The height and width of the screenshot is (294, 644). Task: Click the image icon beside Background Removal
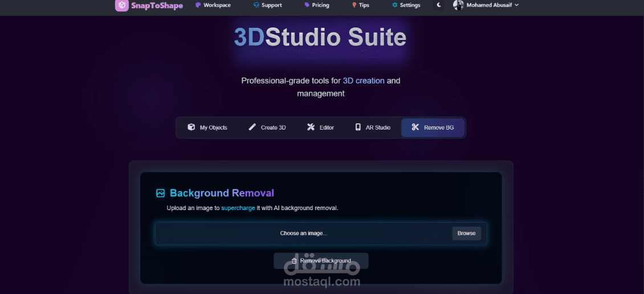coord(160,193)
